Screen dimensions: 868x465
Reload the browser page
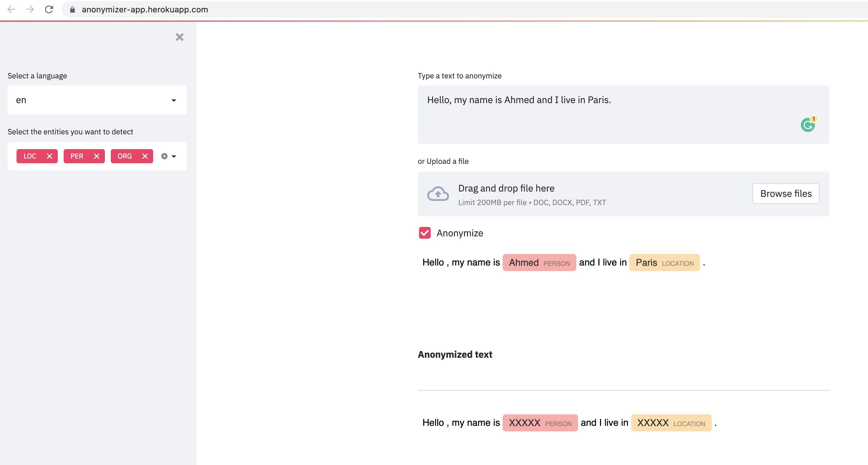pyautogui.click(x=49, y=9)
